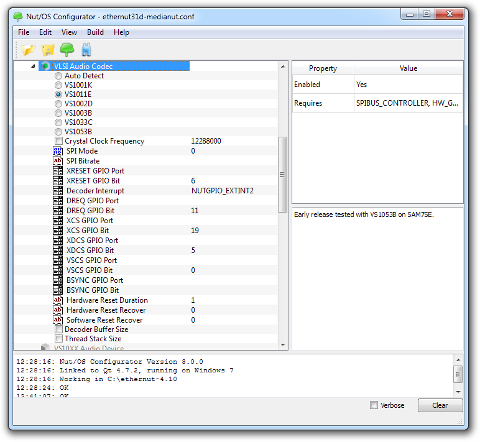The height and width of the screenshot is (442, 480).
Task: Click the log panel scroll up arrow
Action: click(458, 360)
